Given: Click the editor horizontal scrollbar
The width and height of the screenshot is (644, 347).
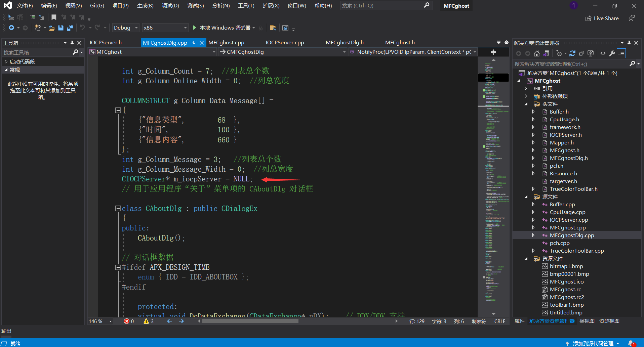Looking at the screenshot, I should pyautogui.click(x=250, y=321).
